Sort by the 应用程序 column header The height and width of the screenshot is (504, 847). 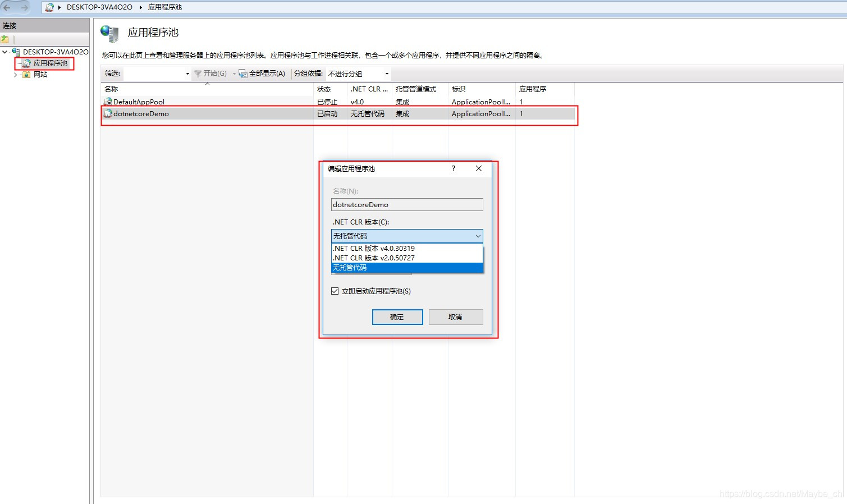pyautogui.click(x=544, y=89)
